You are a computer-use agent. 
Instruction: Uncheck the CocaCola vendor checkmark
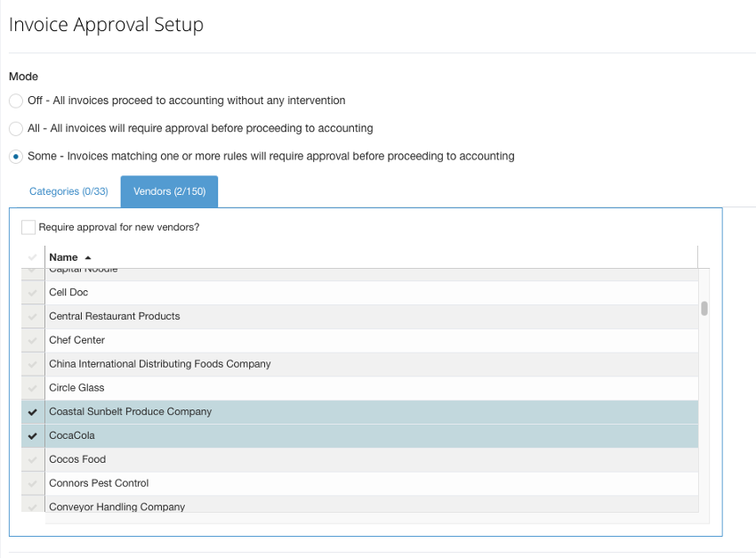pyautogui.click(x=33, y=436)
